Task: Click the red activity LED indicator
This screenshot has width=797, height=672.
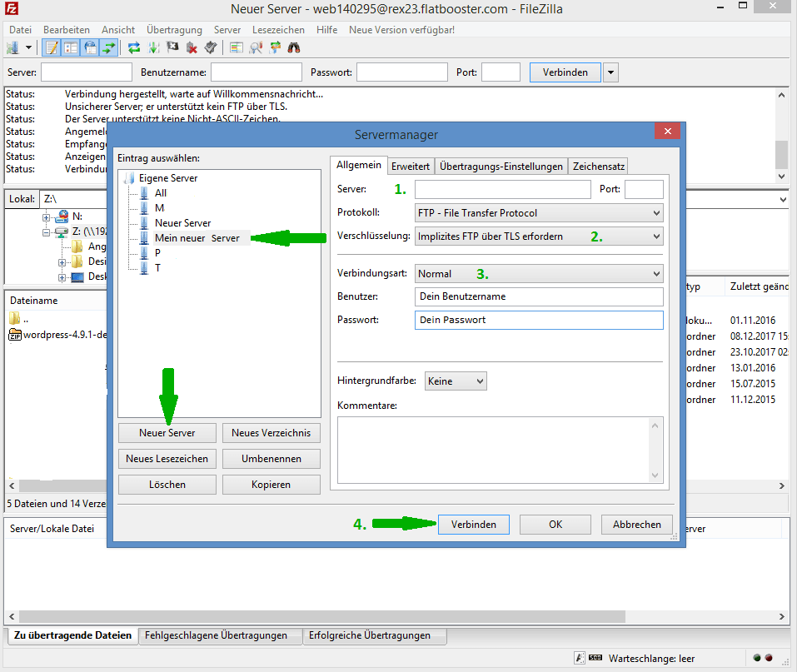Action: [x=769, y=658]
